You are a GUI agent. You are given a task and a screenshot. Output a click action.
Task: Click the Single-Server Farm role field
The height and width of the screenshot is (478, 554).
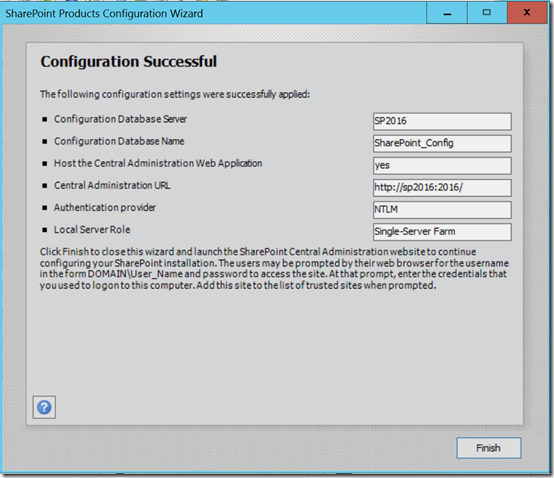pos(442,232)
